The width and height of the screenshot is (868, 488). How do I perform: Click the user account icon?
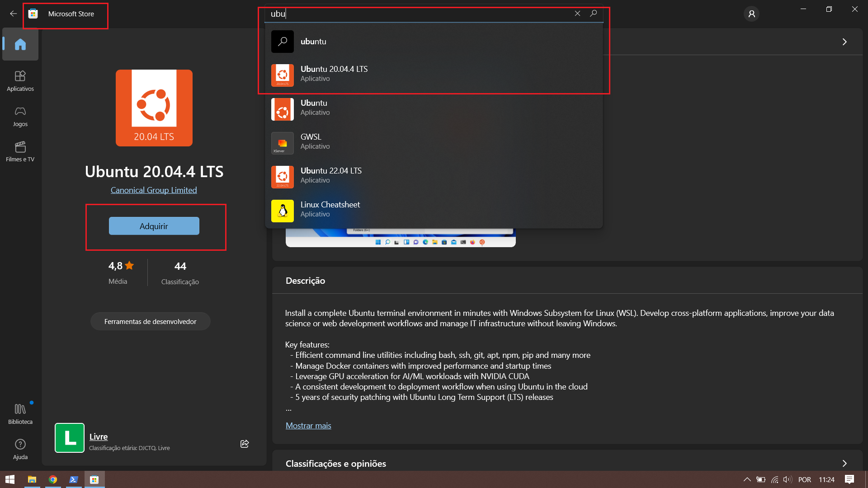point(751,14)
